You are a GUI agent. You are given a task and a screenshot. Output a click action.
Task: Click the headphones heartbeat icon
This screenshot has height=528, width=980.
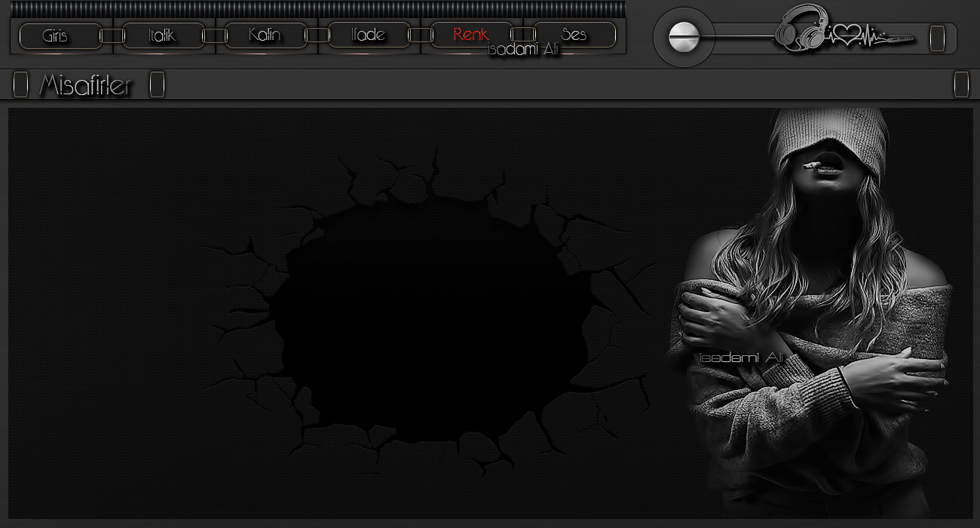[844, 29]
